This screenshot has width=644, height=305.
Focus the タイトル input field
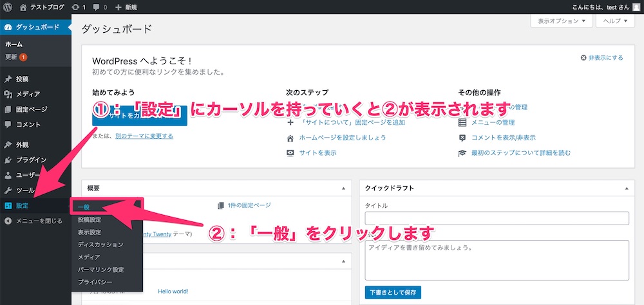[x=497, y=218]
